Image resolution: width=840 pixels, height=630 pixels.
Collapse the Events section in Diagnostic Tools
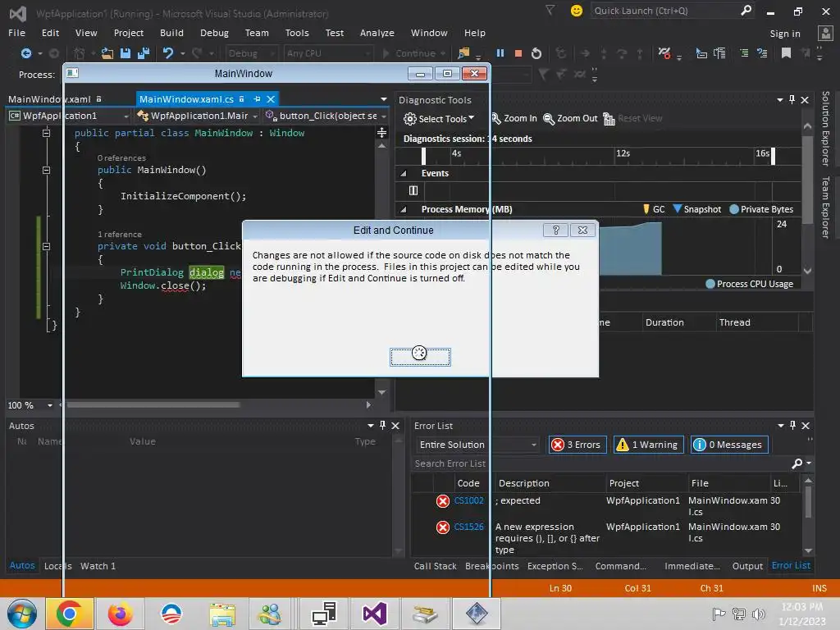pyautogui.click(x=404, y=174)
